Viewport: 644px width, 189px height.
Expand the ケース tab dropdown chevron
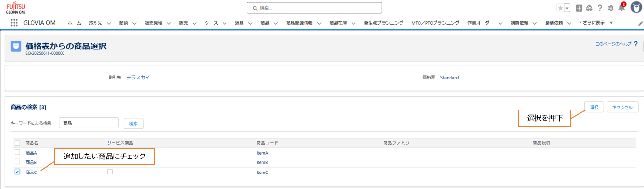224,23
